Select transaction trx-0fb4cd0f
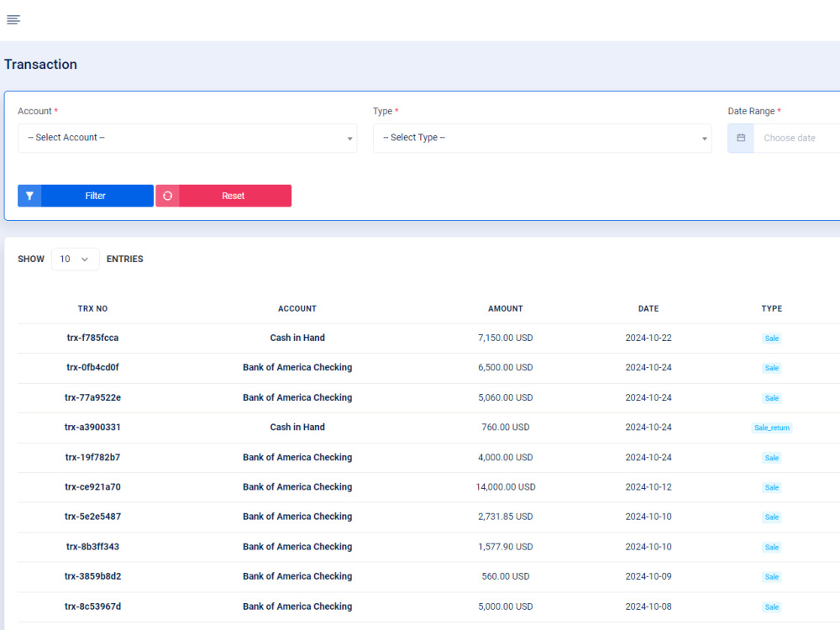 pos(92,368)
